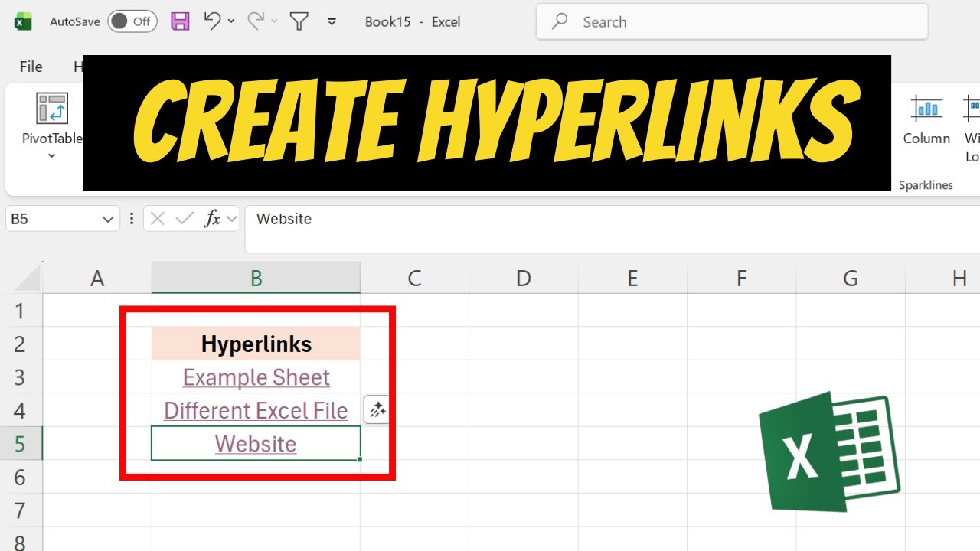This screenshot has width=980, height=551.
Task: Follow the Website hyperlink in B5
Action: [256, 444]
